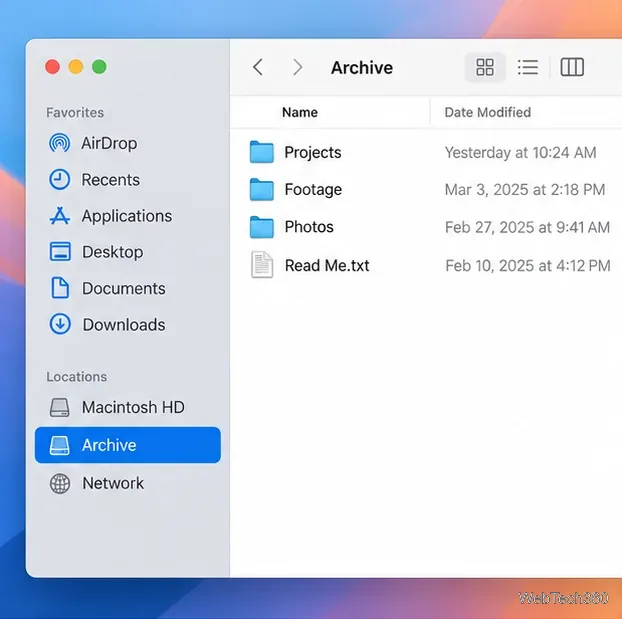Screen dimensions: 622x619
Task: Click date 'Yesterday at 10:24 AM'
Action: tap(520, 152)
